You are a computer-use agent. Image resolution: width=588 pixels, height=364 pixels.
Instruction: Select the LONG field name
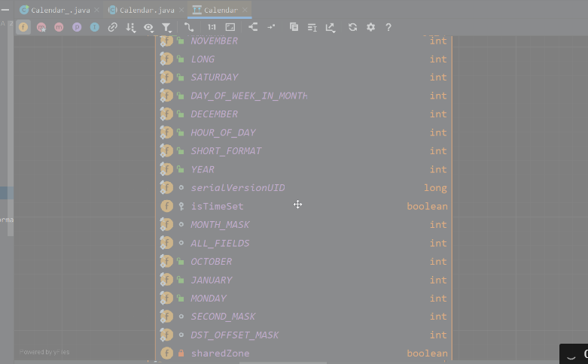tap(203, 59)
